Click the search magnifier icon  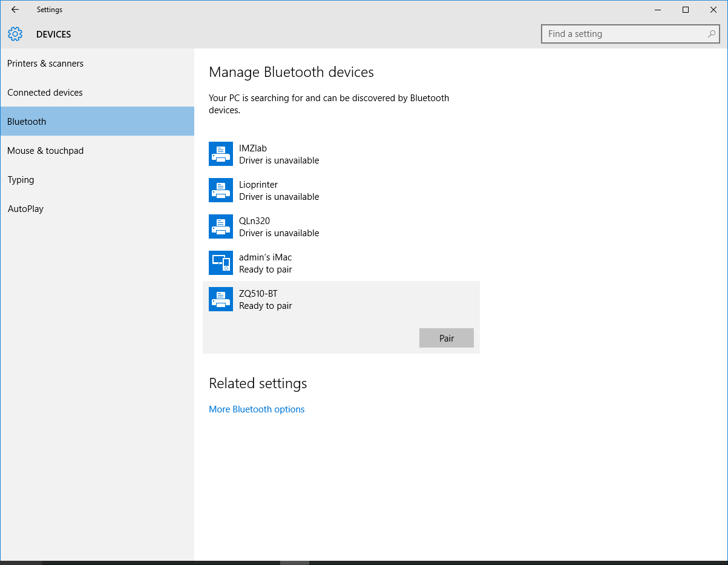[712, 34]
